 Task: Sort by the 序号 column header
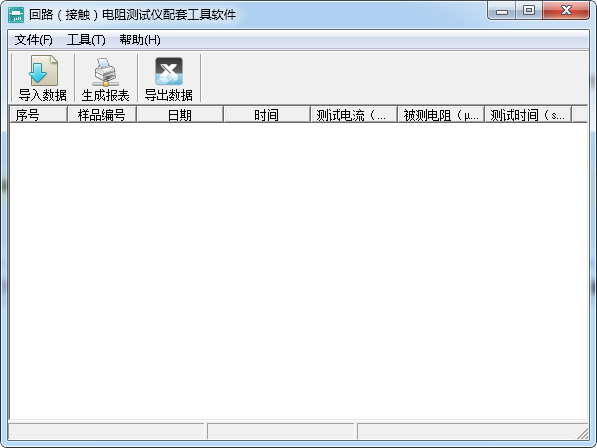[38, 115]
